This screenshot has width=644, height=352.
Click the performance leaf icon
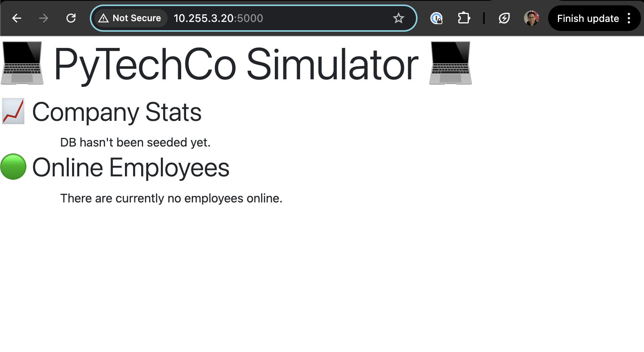click(x=504, y=18)
